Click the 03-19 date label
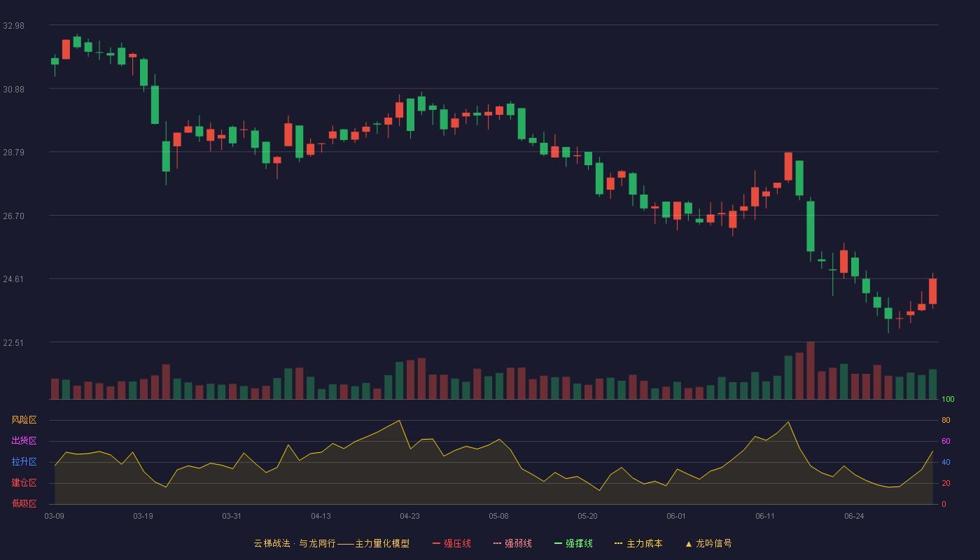This screenshot has width=980, height=560. click(143, 516)
